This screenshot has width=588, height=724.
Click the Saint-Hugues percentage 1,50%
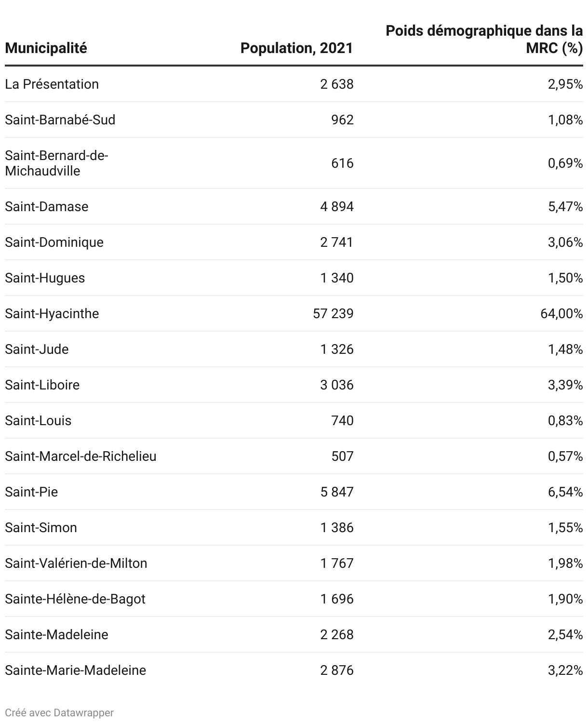pos(565,278)
